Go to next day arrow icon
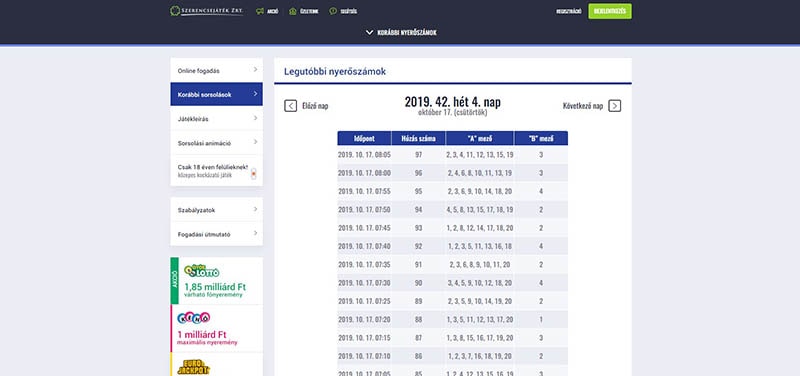This screenshot has height=376, width=800. pyautogui.click(x=615, y=106)
